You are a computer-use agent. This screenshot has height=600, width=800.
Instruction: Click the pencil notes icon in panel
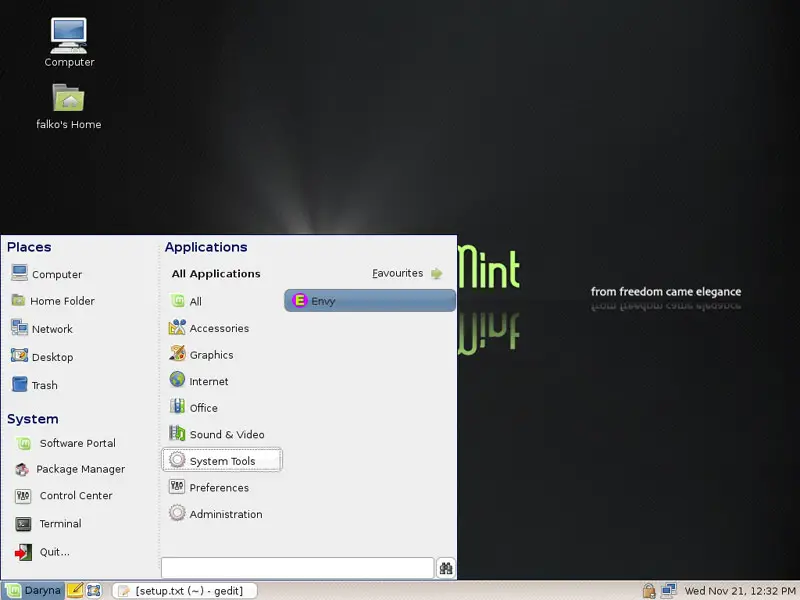(x=75, y=590)
